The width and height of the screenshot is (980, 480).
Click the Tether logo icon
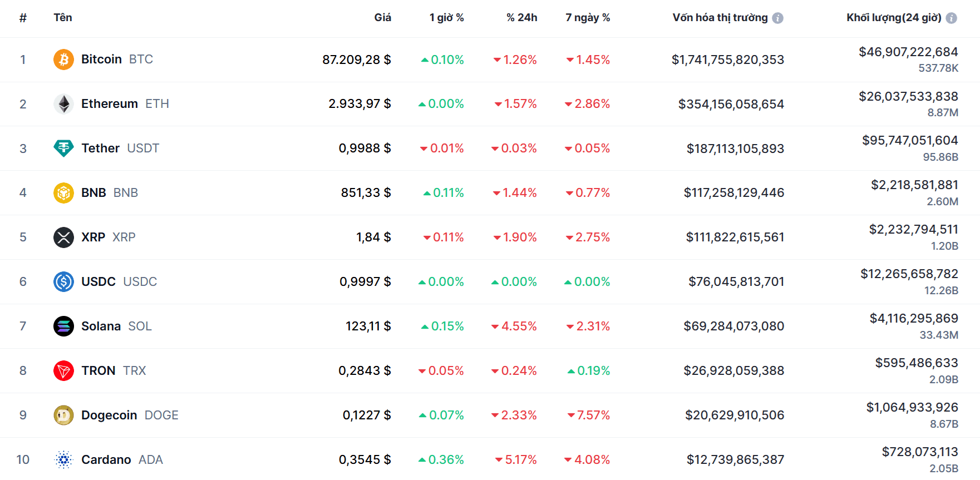tap(63, 149)
